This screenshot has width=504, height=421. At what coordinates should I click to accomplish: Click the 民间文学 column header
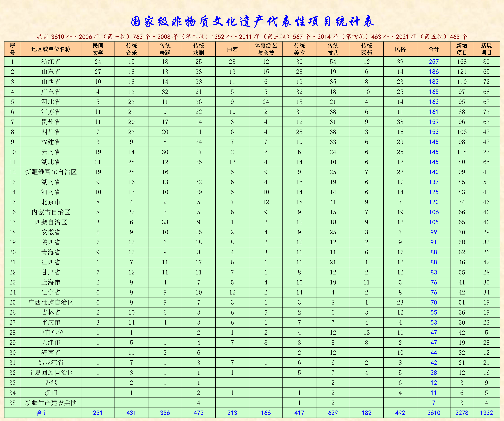98,49
